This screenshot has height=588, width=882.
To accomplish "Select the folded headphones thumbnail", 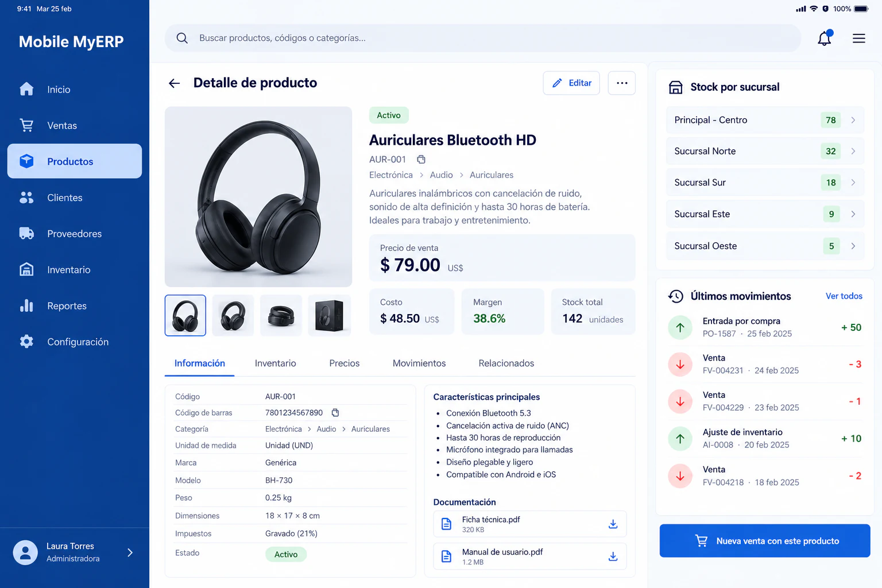I will (281, 315).
